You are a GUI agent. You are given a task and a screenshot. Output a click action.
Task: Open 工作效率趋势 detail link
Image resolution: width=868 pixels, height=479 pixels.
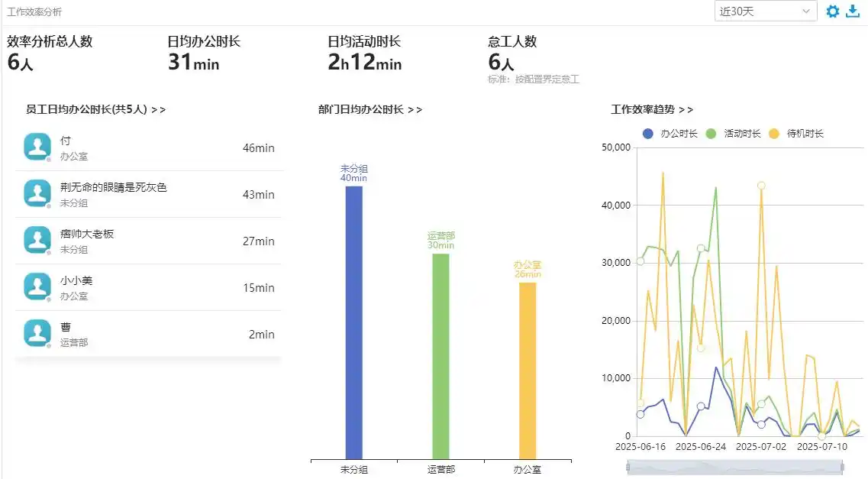[651, 110]
